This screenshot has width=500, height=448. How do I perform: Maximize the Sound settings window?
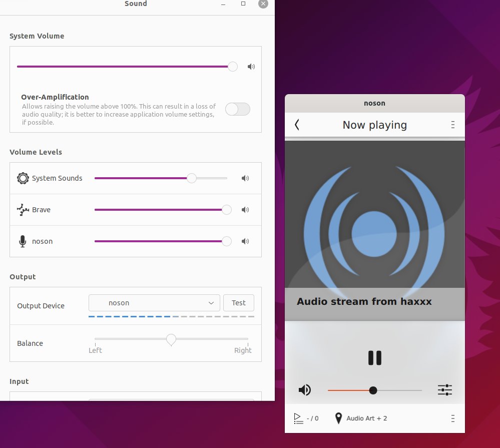[243, 4]
